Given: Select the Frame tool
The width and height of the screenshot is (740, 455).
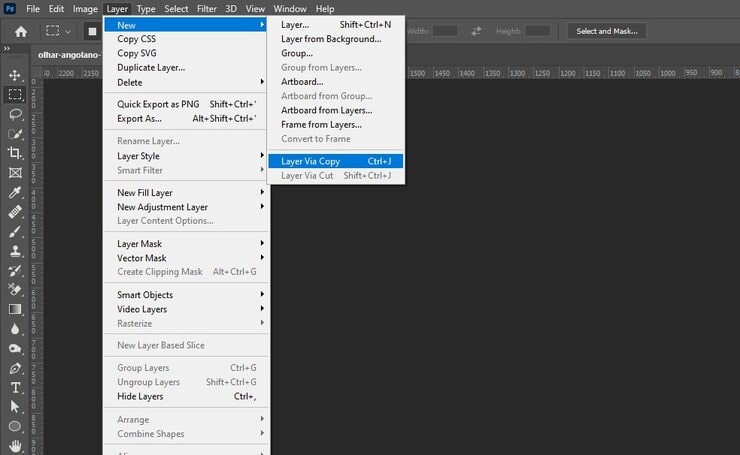Looking at the screenshot, I should pos(15,173).
